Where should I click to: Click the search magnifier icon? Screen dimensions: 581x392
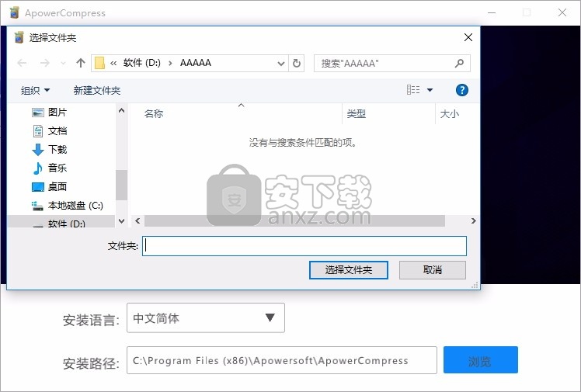point(459,64)
